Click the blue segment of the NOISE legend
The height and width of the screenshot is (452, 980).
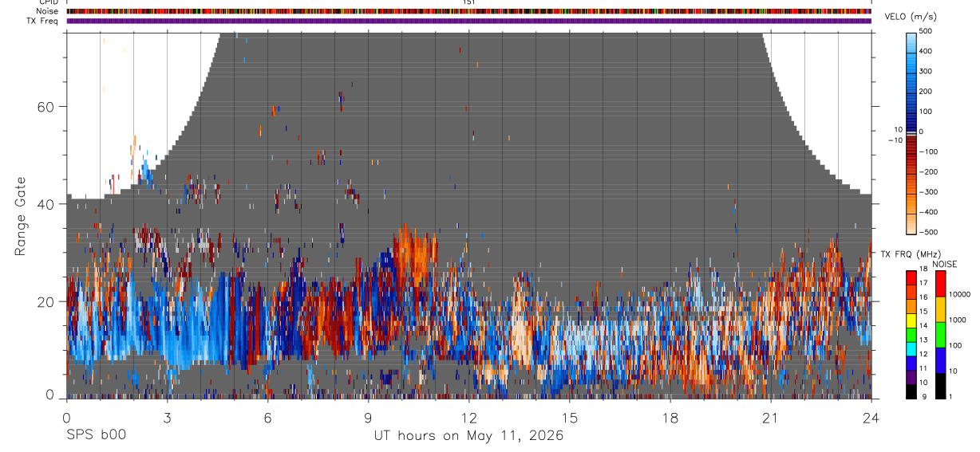940,360
